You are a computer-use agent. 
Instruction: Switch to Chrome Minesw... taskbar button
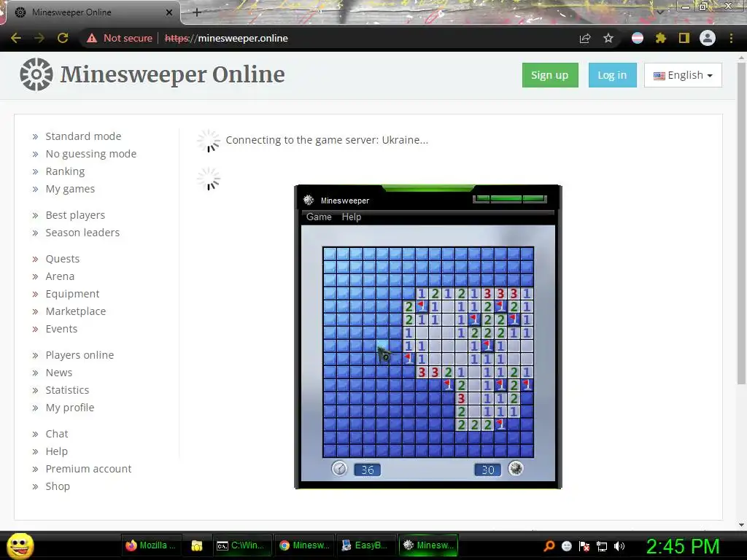coord(305,545)
